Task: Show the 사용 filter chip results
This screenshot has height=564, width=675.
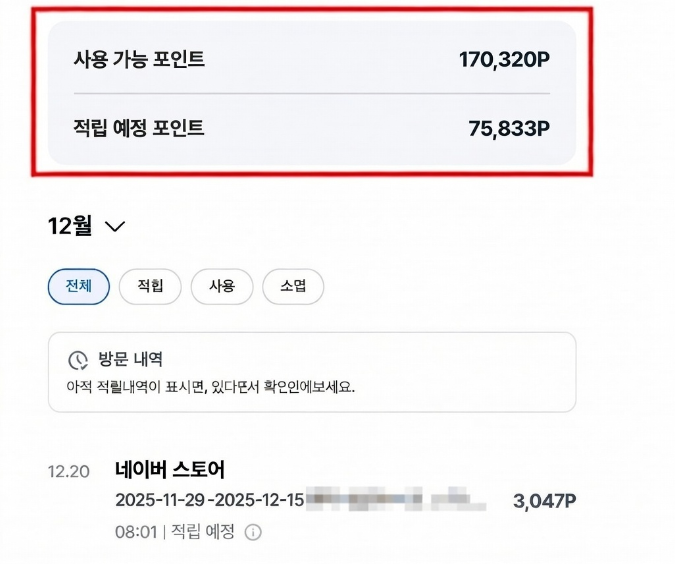Action: 222,287
